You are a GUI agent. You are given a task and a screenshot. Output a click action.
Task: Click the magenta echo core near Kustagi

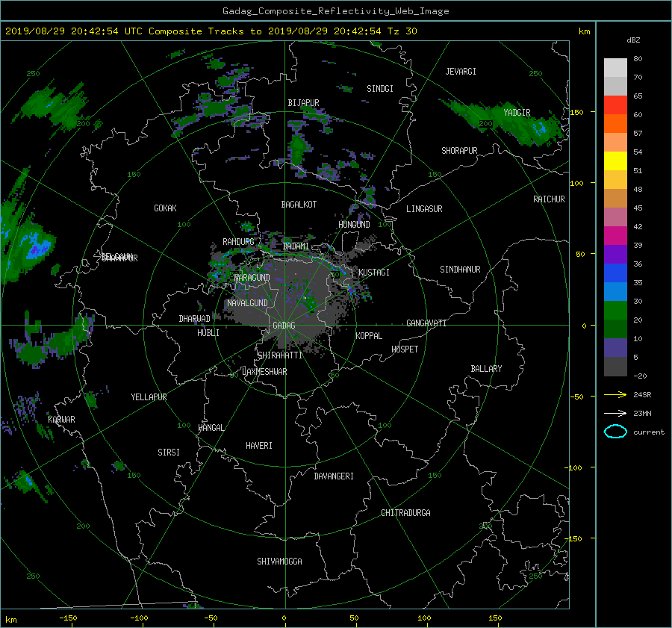tap(351, 290)
